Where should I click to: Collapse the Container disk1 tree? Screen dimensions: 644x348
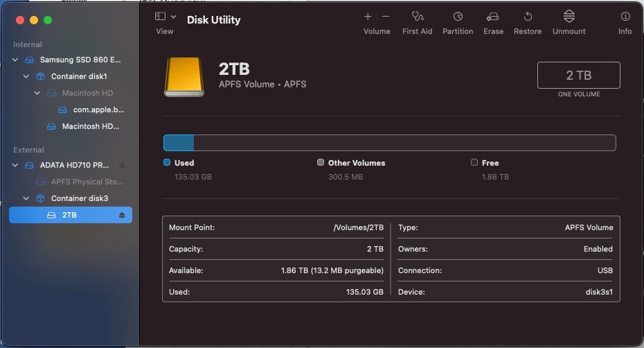click(x=26, y=76)
